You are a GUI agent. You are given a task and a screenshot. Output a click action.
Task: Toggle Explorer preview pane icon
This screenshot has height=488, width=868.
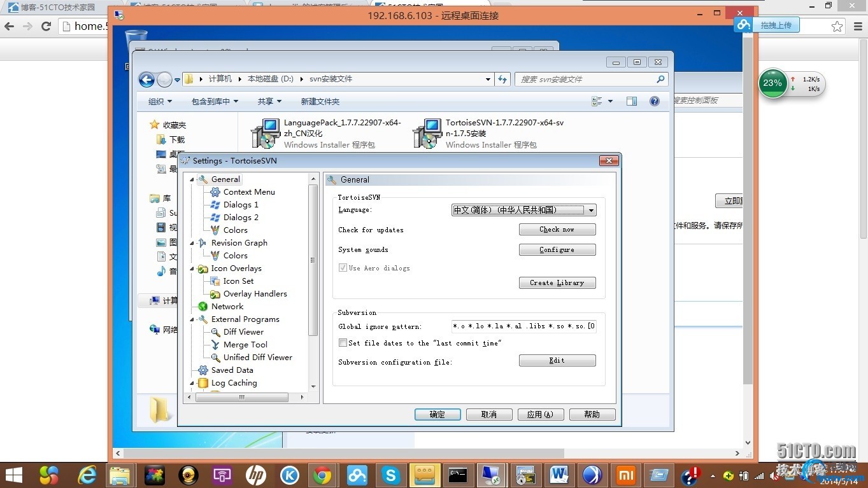coord(631,101)
